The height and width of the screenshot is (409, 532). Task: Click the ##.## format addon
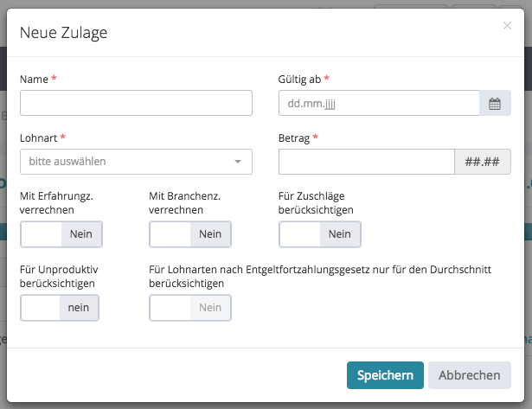coord(482,162)
